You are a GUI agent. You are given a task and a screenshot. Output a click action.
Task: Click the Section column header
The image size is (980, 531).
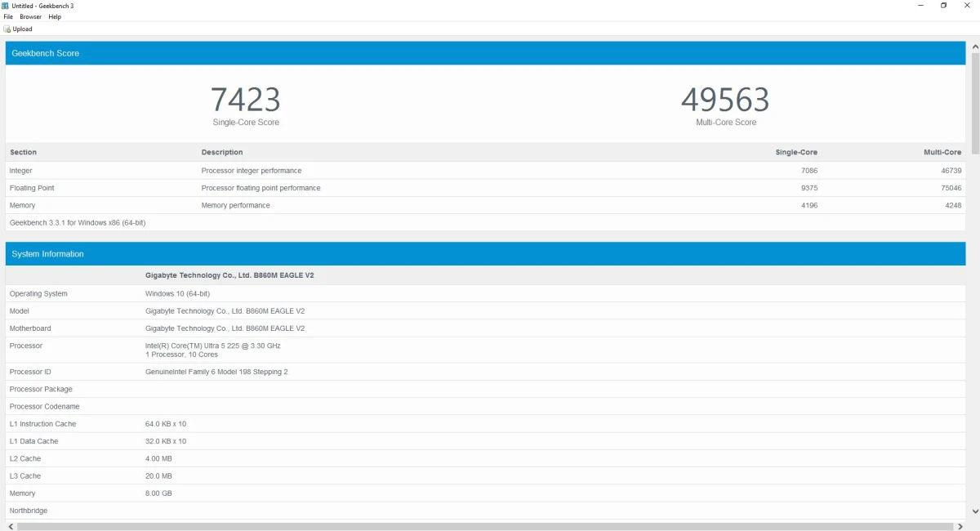click(x=23, y=153)
